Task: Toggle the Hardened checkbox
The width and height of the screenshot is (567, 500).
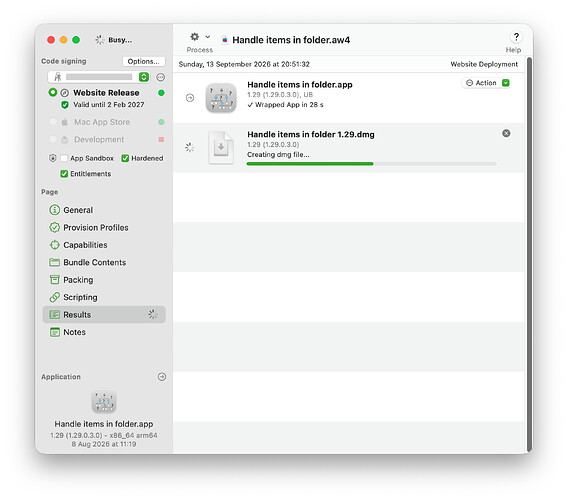Action: [125, 158]
